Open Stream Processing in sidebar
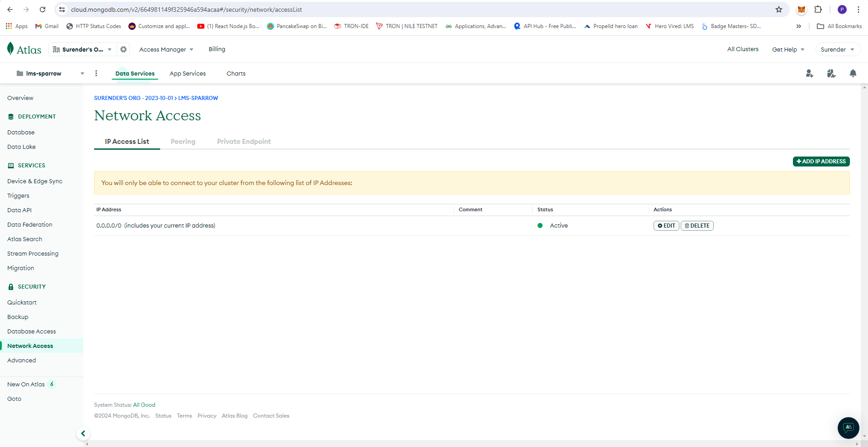 tap(33, 253)
